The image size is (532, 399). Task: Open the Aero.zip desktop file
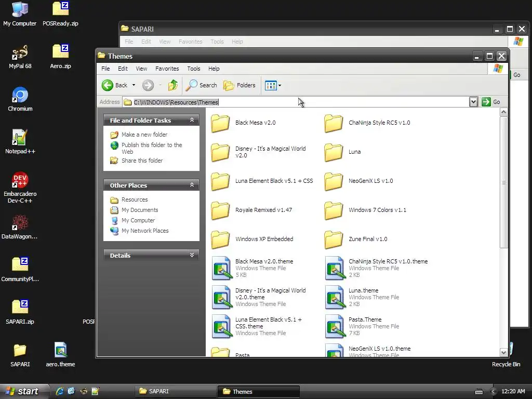tap(60, 57)
